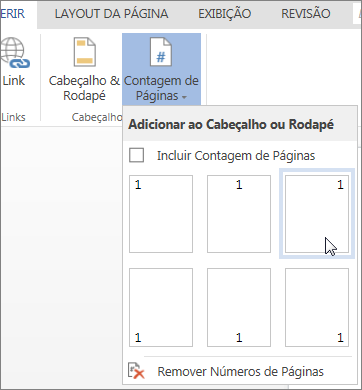
Task: Switch to EXIBIÇÃO tab
Action: 225,14
